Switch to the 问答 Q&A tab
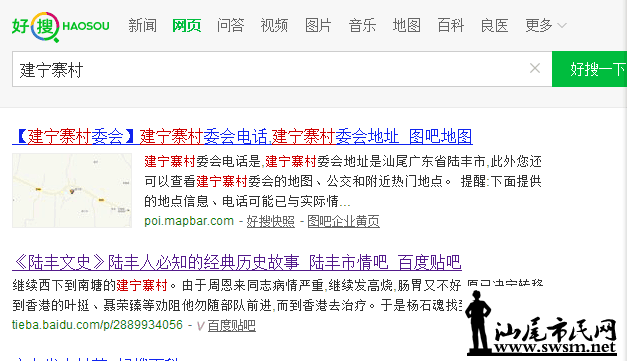Screen dimensions: 627x361 coord(230,26)
